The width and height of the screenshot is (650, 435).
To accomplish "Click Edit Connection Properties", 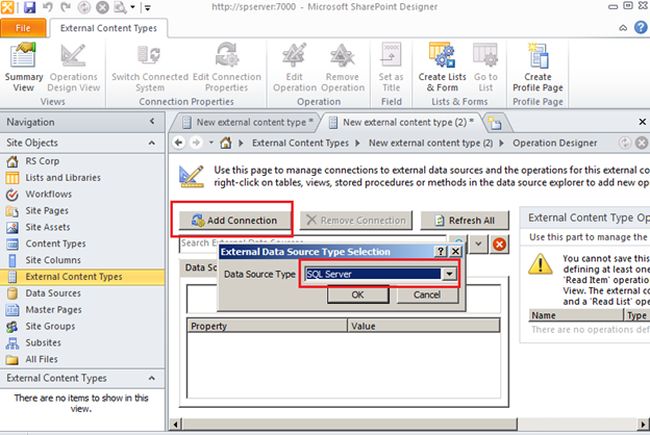I will click(226, 68).
